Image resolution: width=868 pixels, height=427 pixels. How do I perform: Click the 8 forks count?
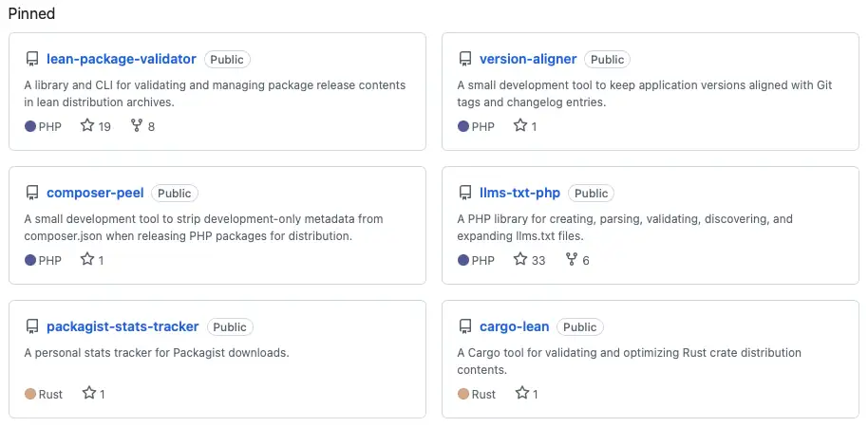(x=151, y=126)
